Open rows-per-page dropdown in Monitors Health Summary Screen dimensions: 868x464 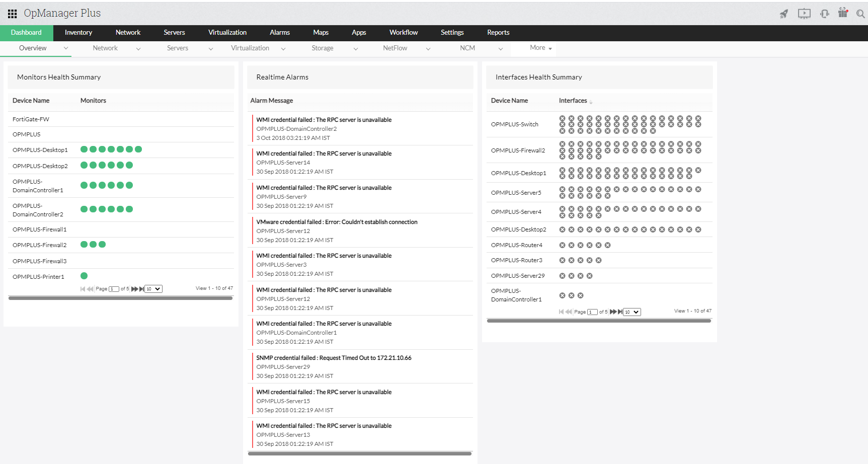click(153, 289)
